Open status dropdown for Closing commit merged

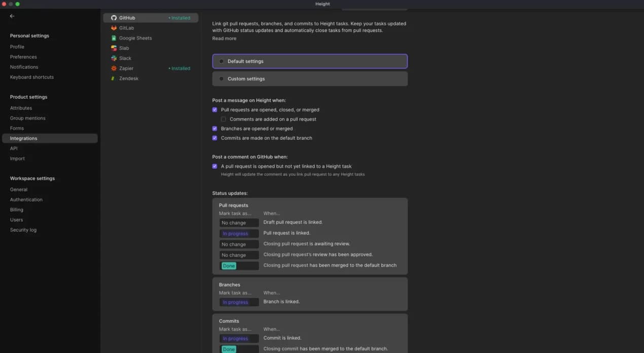coord(239,349)
